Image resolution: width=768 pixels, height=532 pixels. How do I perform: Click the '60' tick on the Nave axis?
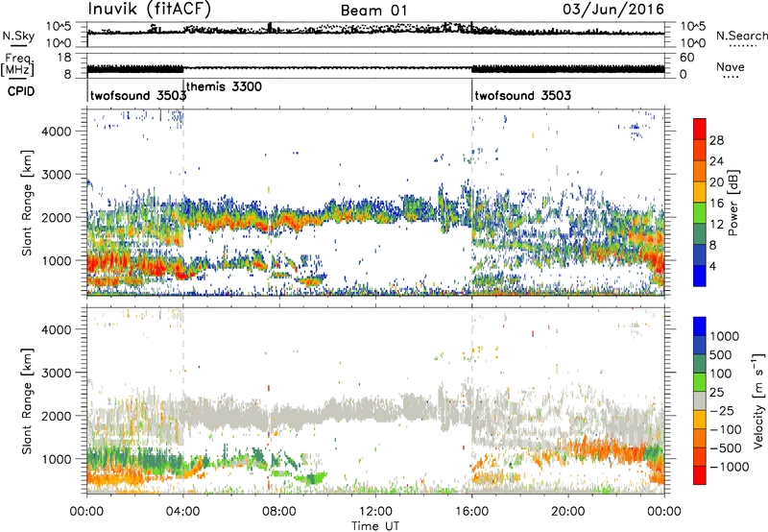coord(686,58)
